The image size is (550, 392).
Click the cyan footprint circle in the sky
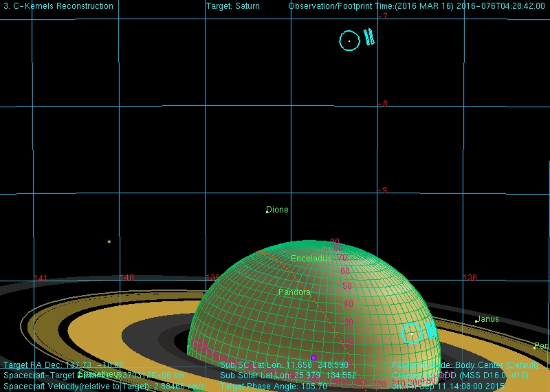(349, 41)
